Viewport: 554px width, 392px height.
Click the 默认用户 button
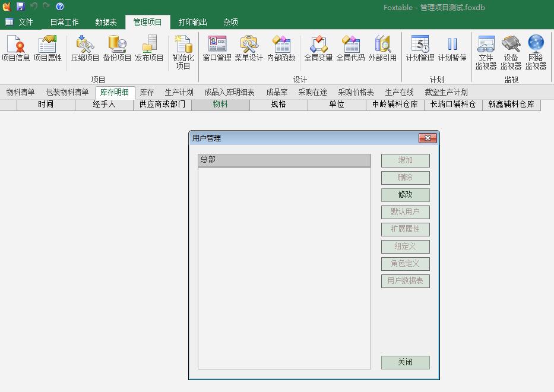[x=405, y=211]
